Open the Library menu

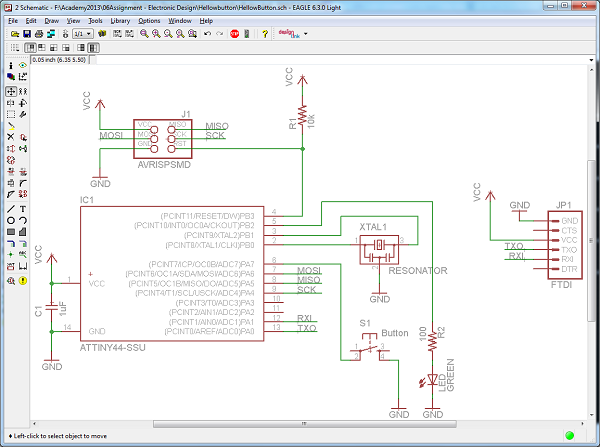coord(120,21)
